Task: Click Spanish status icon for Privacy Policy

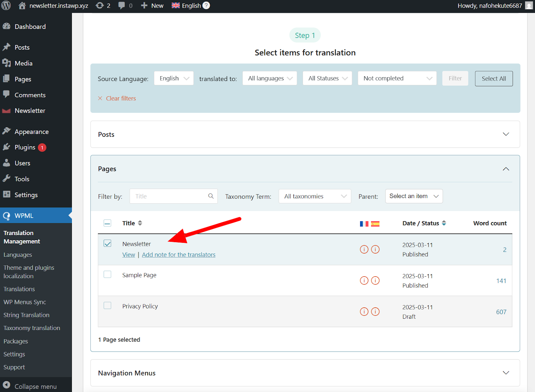Action: [x=376, y=312]
